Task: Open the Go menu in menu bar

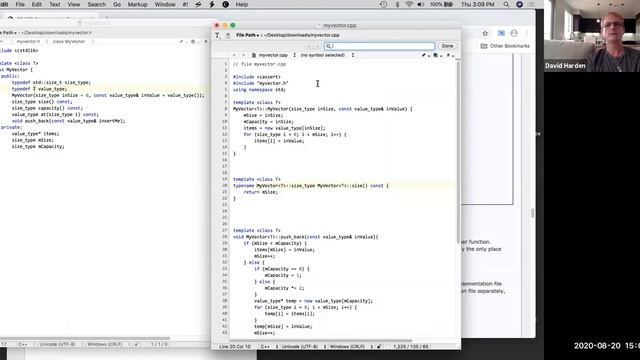Action: pyautogui.click(x=117, y=4)
